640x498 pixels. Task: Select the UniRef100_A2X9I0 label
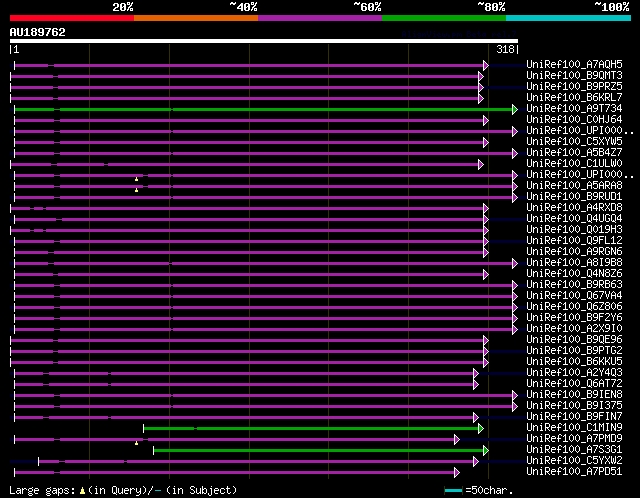click(x=574, y=329)
